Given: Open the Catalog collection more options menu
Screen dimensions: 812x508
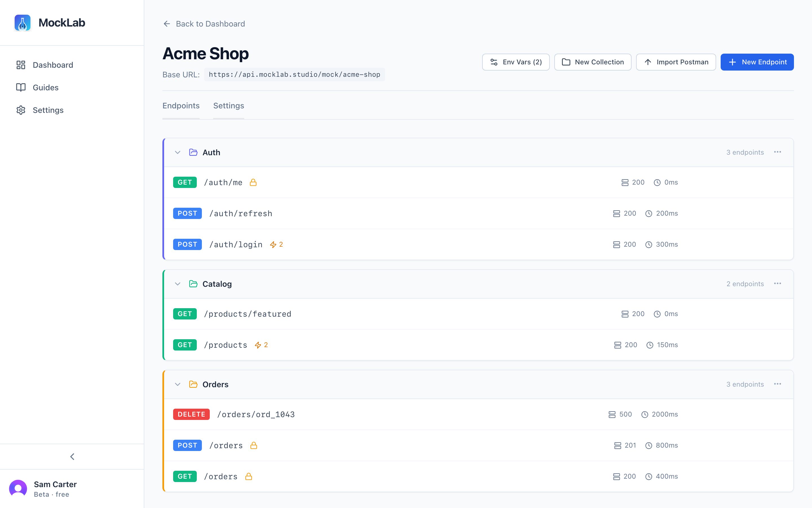Looking at the screenshot, I should pyautogui.click(x=777, y=284).
